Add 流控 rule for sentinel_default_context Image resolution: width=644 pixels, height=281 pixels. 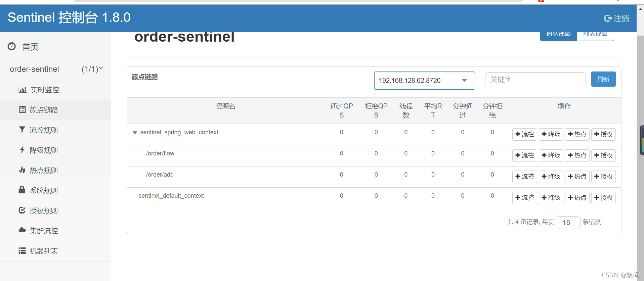tap(524, 198)
